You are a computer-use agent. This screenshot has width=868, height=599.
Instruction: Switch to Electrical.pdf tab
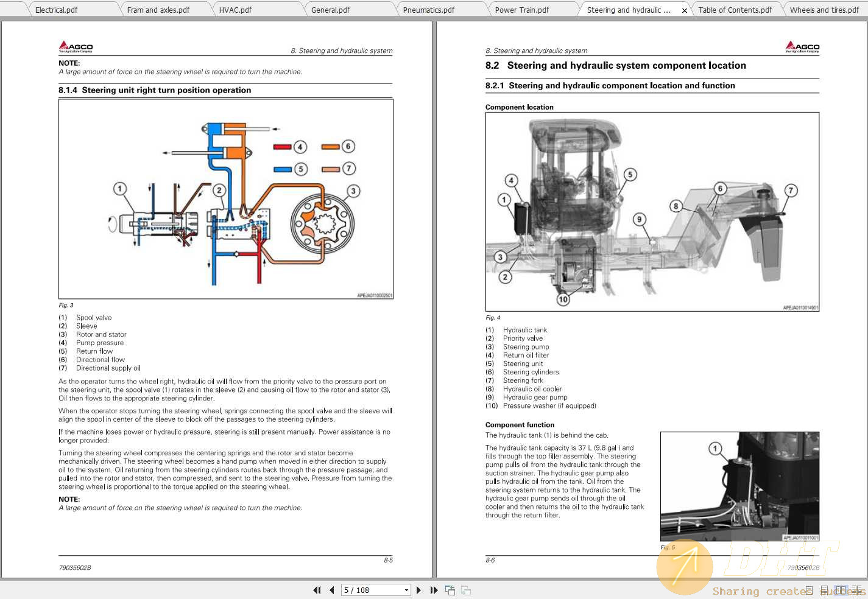pos(57,10)
